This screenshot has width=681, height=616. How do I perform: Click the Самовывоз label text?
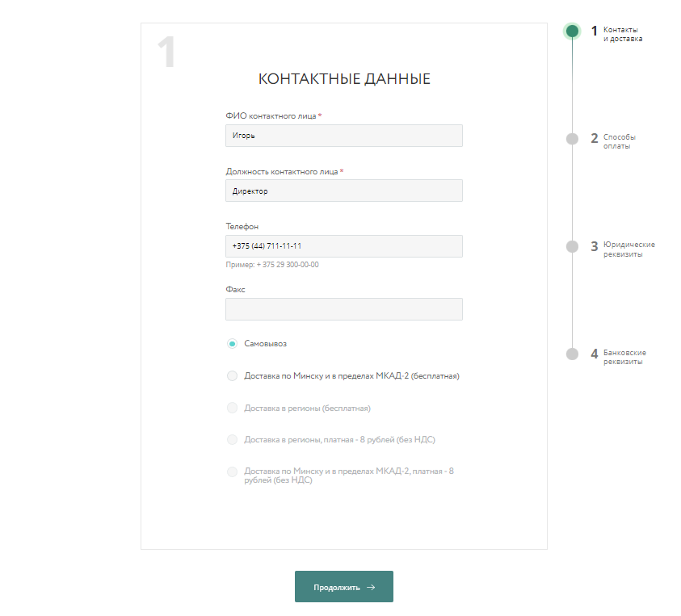tap(265, 344)
